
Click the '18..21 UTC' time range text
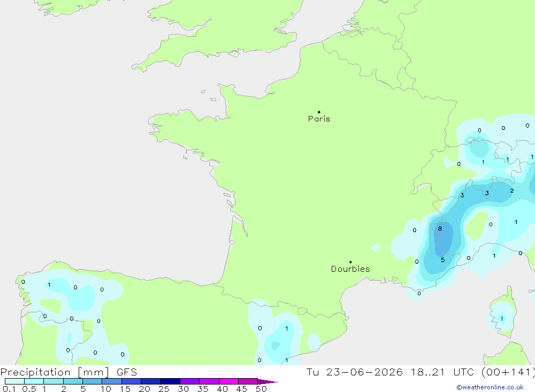point(443,372)
